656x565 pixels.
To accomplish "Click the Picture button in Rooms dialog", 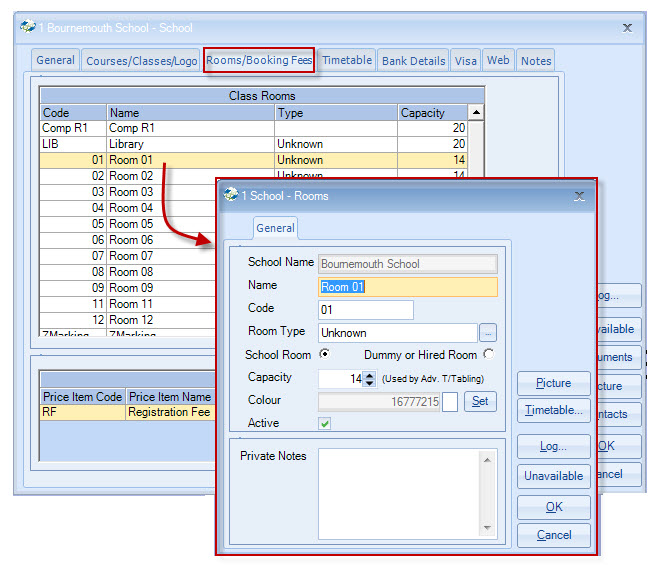I will (553, 383).
